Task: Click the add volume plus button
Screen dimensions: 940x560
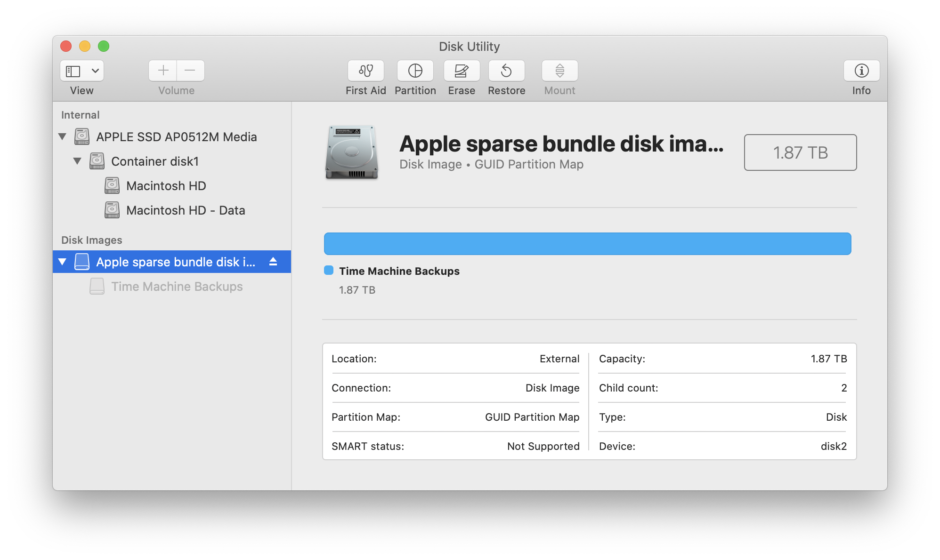Action: 163,71
